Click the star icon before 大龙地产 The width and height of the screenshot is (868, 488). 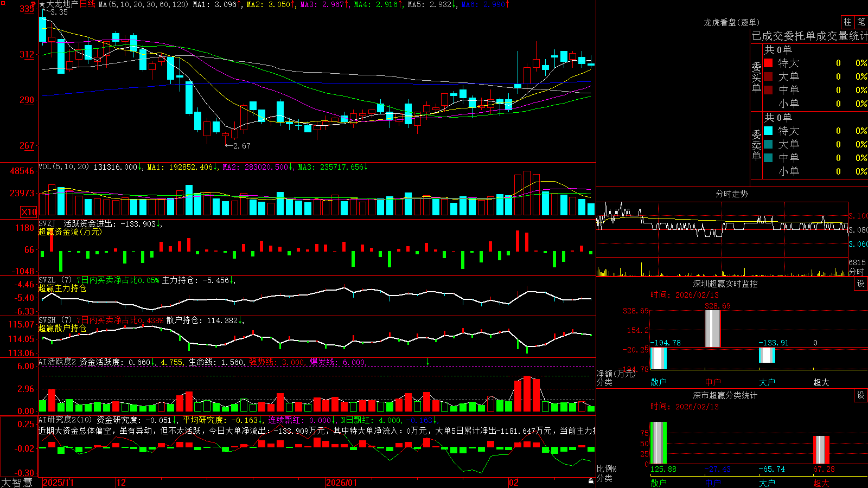[42, 4]
